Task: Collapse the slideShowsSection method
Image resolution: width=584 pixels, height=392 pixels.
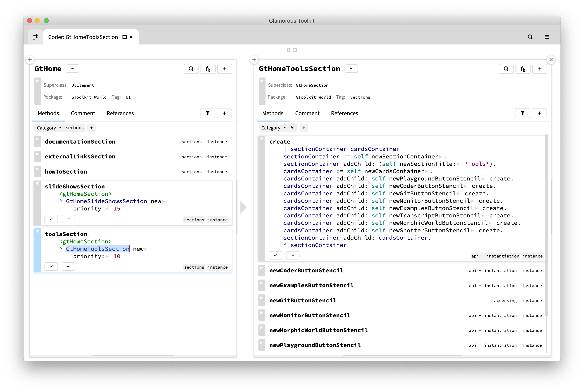Action: tap(37, 203)
